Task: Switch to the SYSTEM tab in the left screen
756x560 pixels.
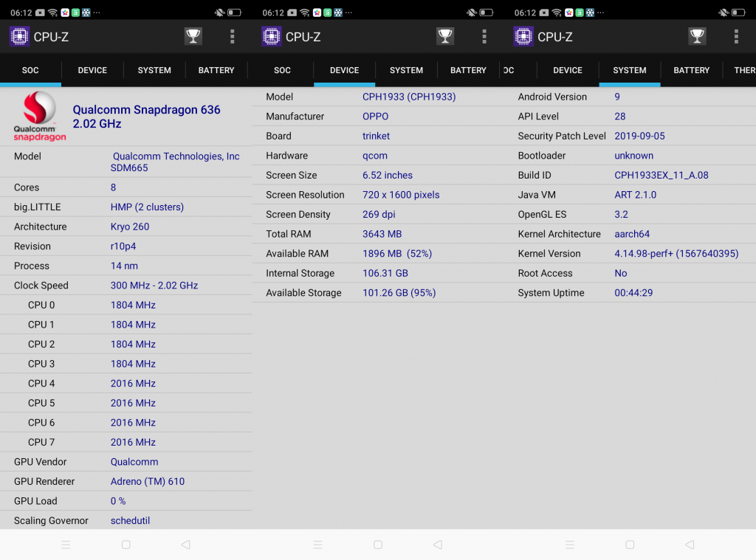Action: [x=154, y=70]
